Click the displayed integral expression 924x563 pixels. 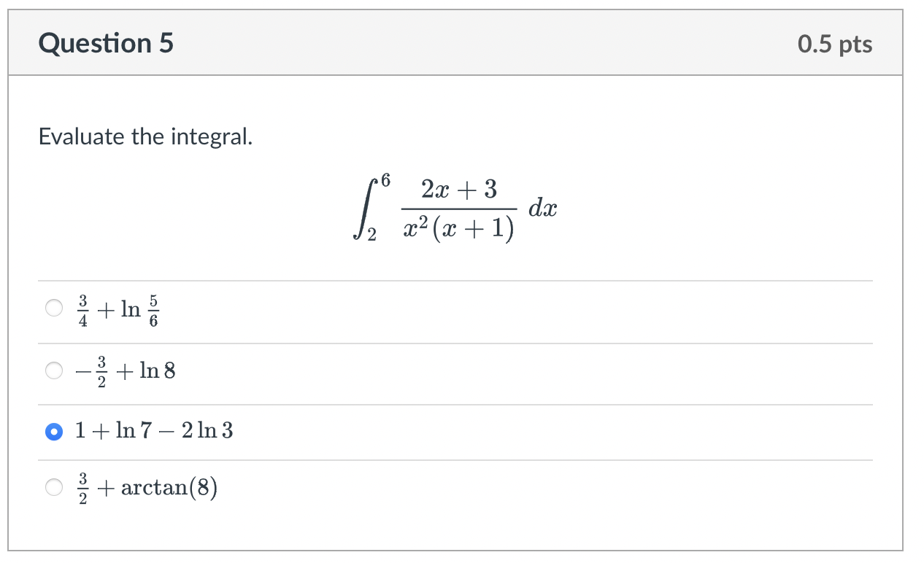(456, 208)
